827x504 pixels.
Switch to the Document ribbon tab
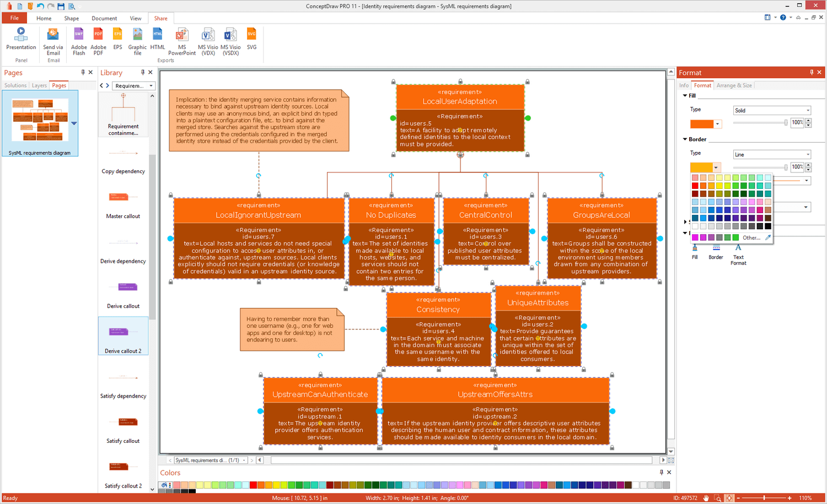tap(104, 18)
